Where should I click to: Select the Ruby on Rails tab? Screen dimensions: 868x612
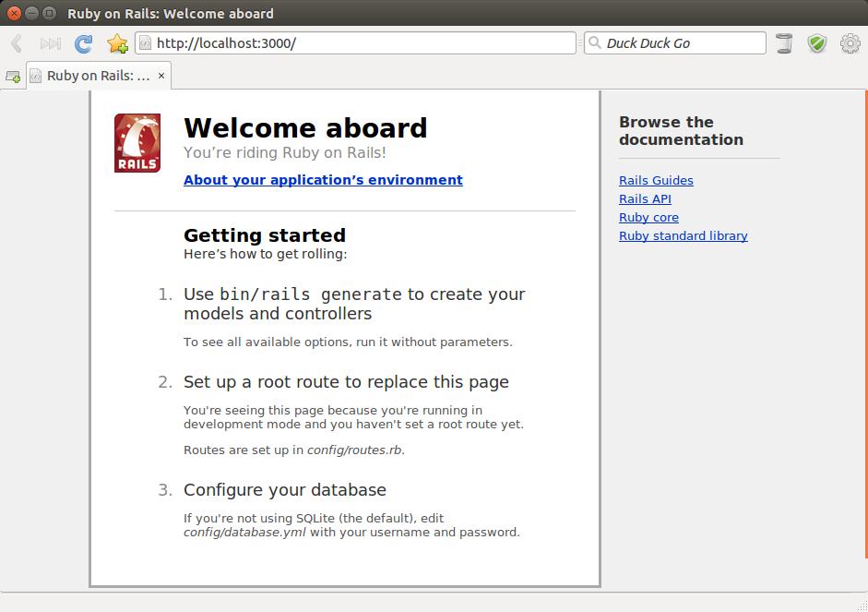pyautogui.click(x=99, y=76)
